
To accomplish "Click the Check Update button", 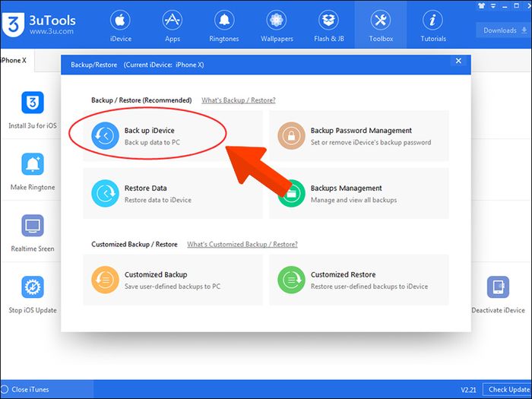I will point(507,389).
